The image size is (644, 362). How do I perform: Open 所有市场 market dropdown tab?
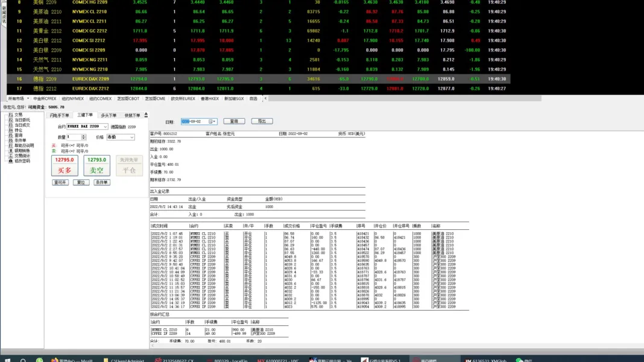pyautogui.click(x=18, y=98)
